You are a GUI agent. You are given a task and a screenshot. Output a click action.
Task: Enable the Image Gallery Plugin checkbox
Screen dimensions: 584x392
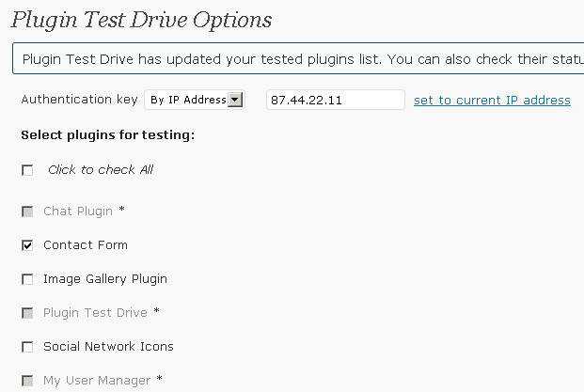click(27, 279)
